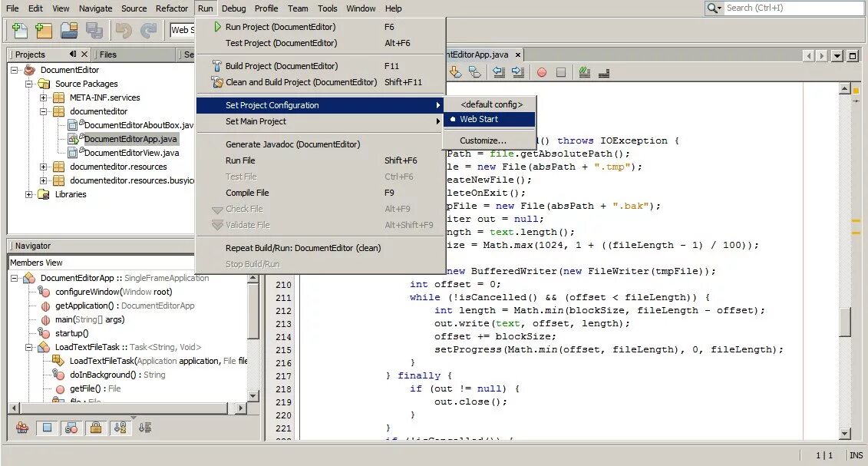
Task: Click the New File toolbar icon
Action: 19,30
